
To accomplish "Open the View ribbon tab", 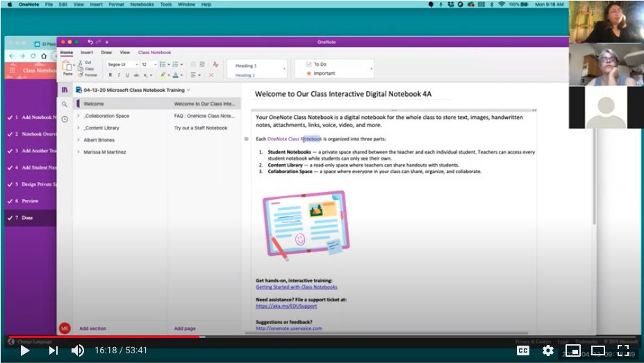I will click(x=125, y=53).
